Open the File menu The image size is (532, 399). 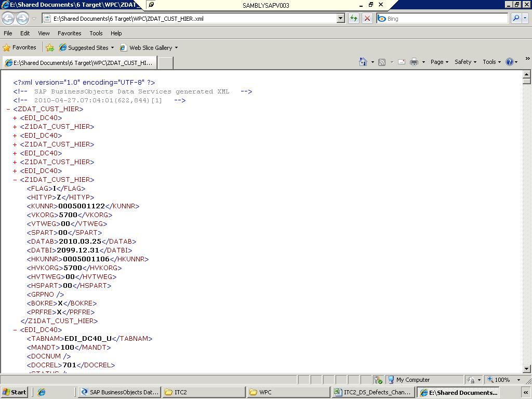coord(8,33)
